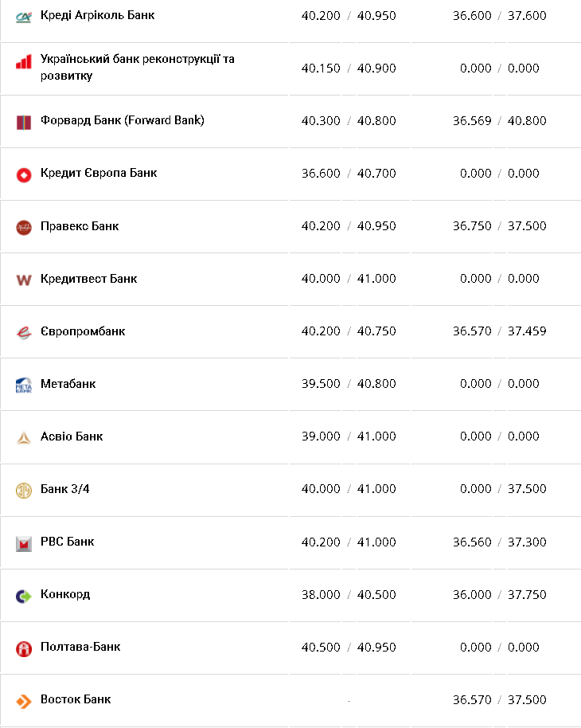Click Восток Банк rate 36.570 / 37.500

[x=500, y=699]
